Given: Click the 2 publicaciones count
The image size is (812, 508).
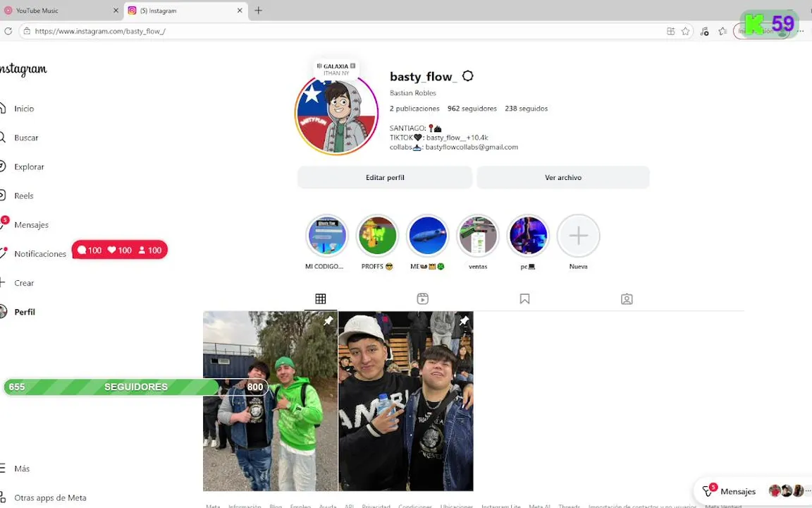Looking at the screenshot, I should (414, 109).
